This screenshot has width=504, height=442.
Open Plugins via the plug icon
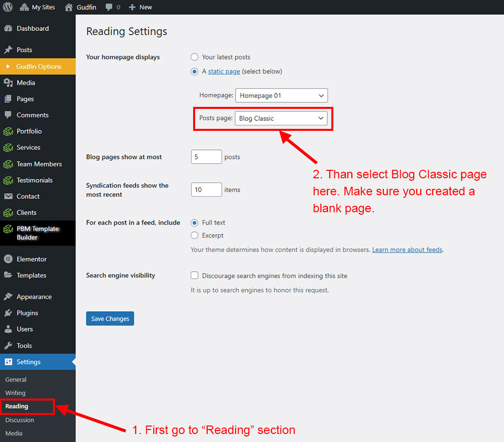8,313
